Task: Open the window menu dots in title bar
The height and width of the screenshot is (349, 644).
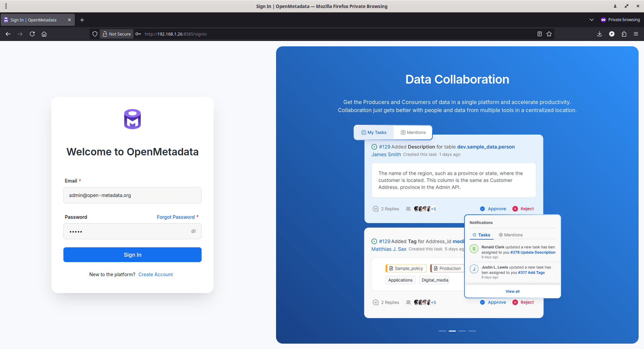Action: coord(6,6)
